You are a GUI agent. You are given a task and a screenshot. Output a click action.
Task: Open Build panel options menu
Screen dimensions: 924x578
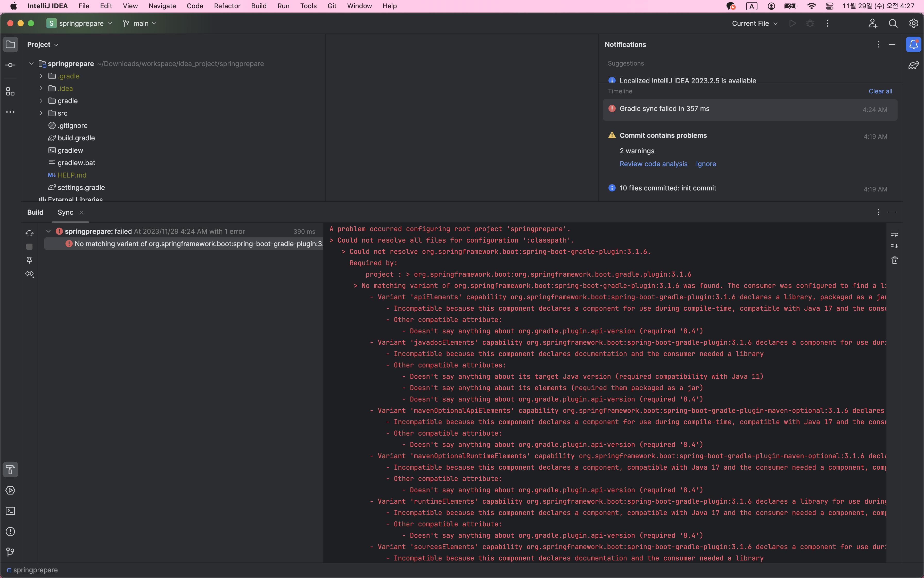pyautogui.click(x=879, y=212)
